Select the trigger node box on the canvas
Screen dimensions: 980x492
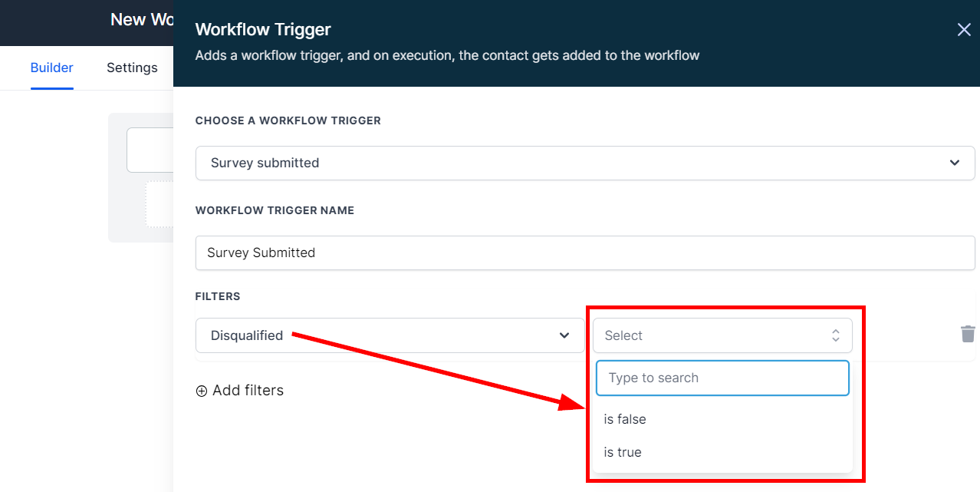click(150, 150)
